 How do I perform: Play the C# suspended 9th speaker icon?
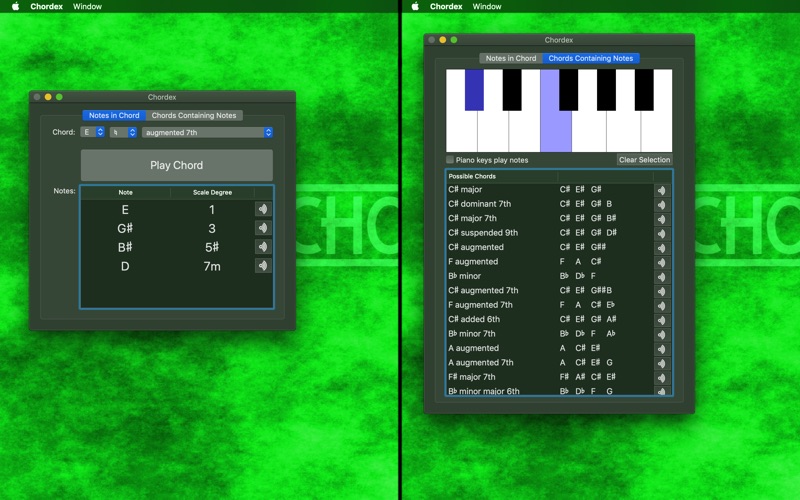[662, 234]
